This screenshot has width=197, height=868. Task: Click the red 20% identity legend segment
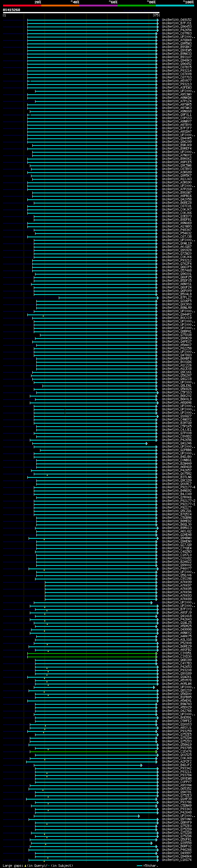[22, 6]
